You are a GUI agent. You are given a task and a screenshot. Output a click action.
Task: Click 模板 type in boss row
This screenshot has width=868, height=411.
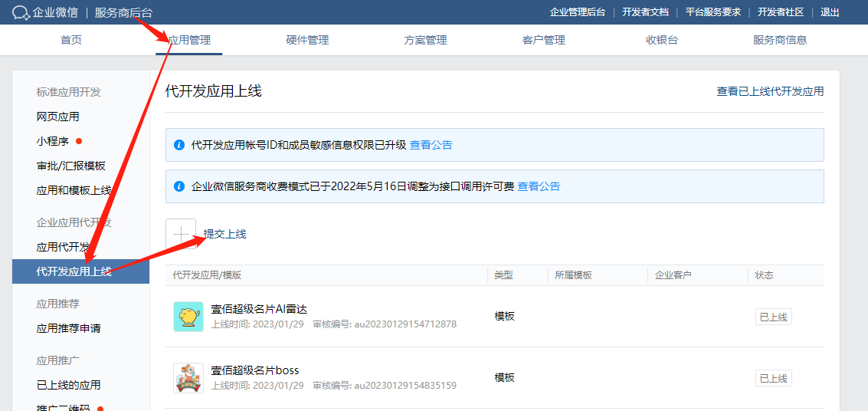(x=504, y=378)
